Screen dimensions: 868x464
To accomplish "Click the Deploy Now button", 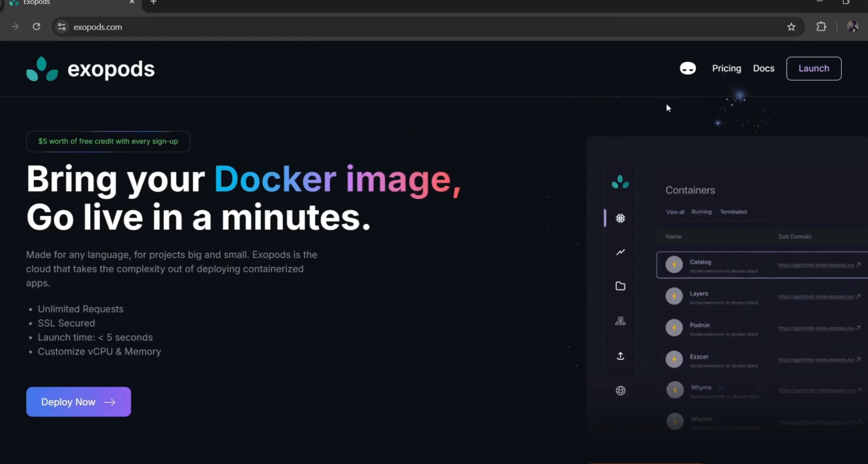I will point(79,402).
